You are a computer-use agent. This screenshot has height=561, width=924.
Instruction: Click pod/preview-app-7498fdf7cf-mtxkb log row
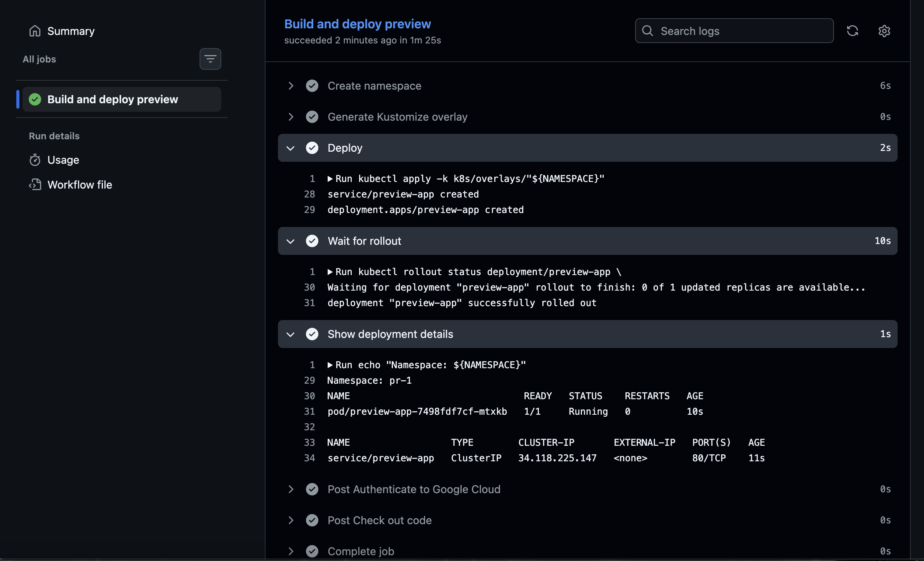[x=515, y=412]
